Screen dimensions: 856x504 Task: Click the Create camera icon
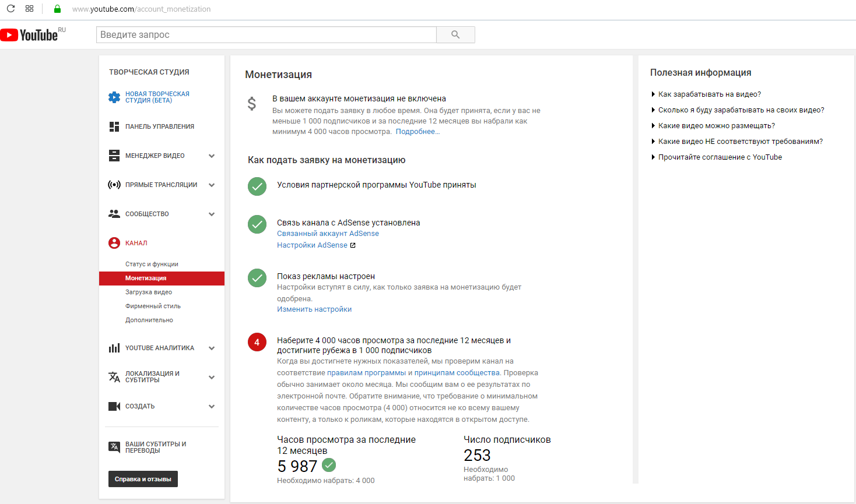click(114, 406)
